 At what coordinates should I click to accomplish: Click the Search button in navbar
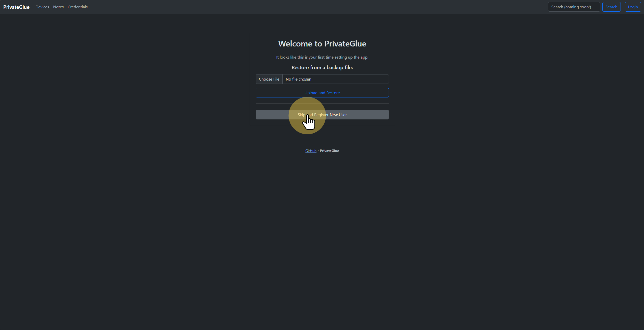click(611, 7)
